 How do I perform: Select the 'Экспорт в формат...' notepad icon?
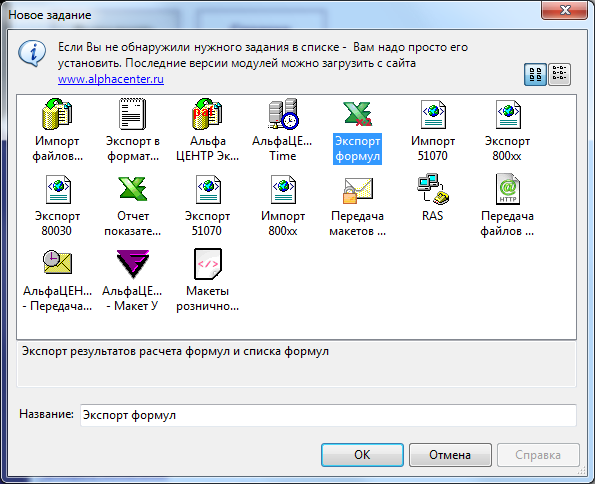[x=132, y=114]
